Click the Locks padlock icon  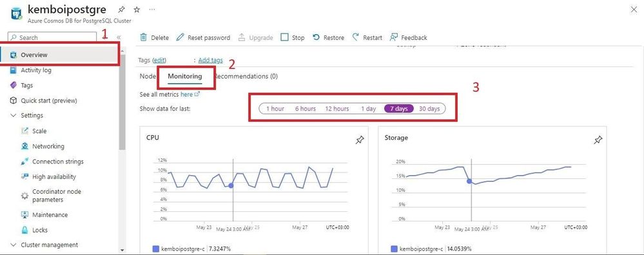pyautogui.click(x=24, y=230)
